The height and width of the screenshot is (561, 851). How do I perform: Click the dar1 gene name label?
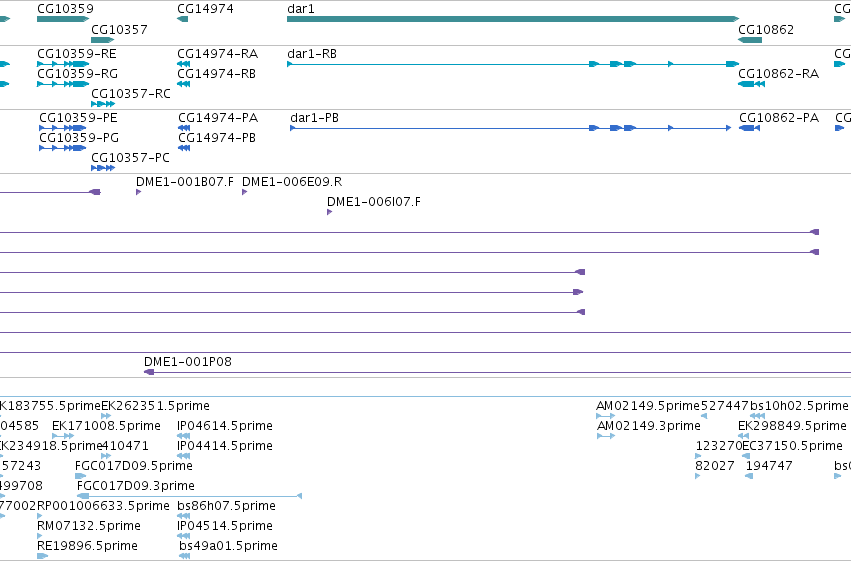coord(301,9)
